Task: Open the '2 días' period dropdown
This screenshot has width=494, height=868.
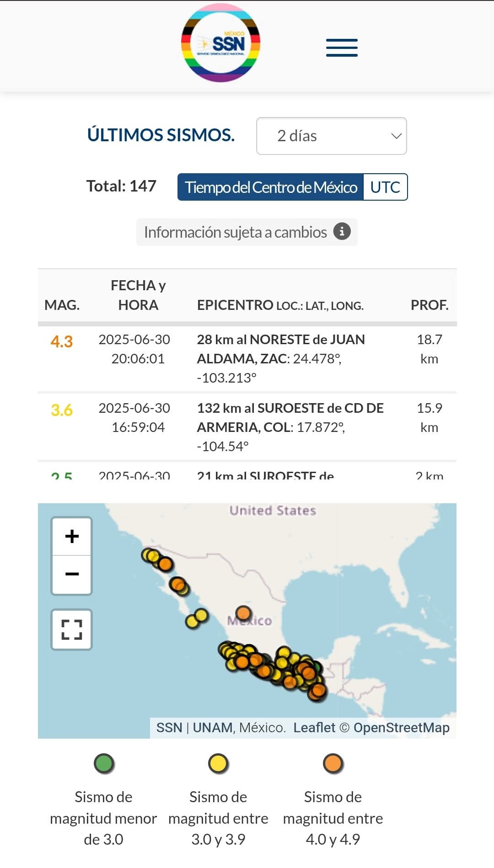Action: [332, 136]
